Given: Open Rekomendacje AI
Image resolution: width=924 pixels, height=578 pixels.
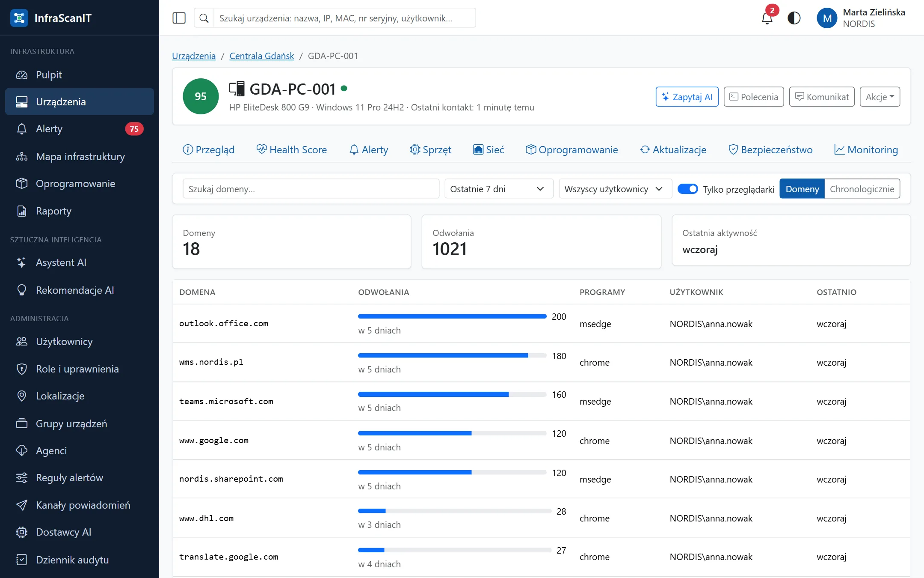Looking at the screenshot, I should [80, 290].
